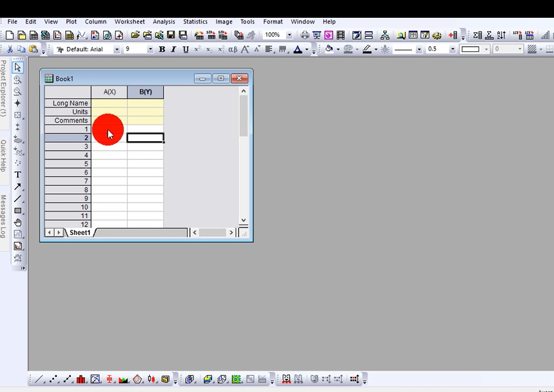Open the Plot menu

pos(71,22)
